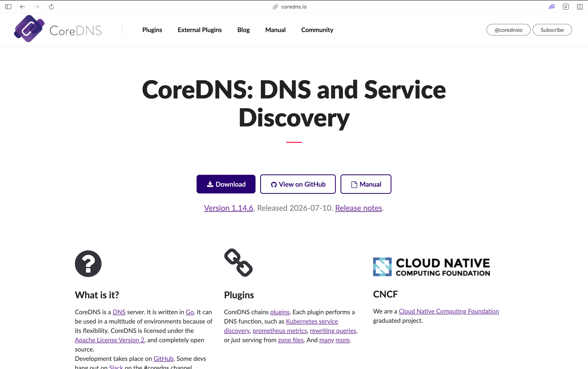588x369 pixels.
Task: Follow the DNS link
Action: [119, 312]
